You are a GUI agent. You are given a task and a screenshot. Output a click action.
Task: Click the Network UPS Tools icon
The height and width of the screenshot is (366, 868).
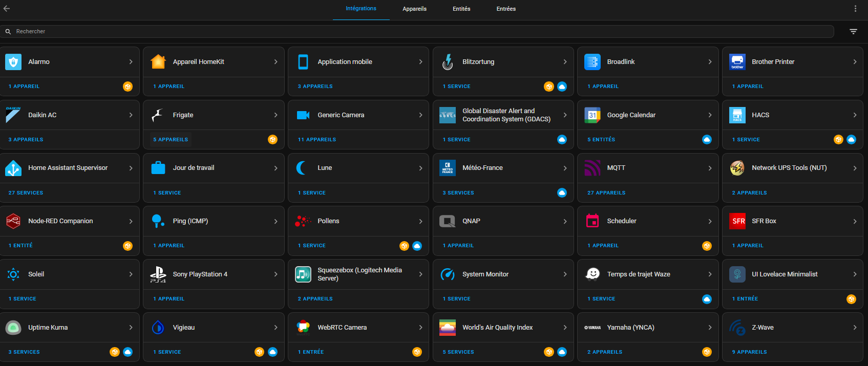coord(737,168)
